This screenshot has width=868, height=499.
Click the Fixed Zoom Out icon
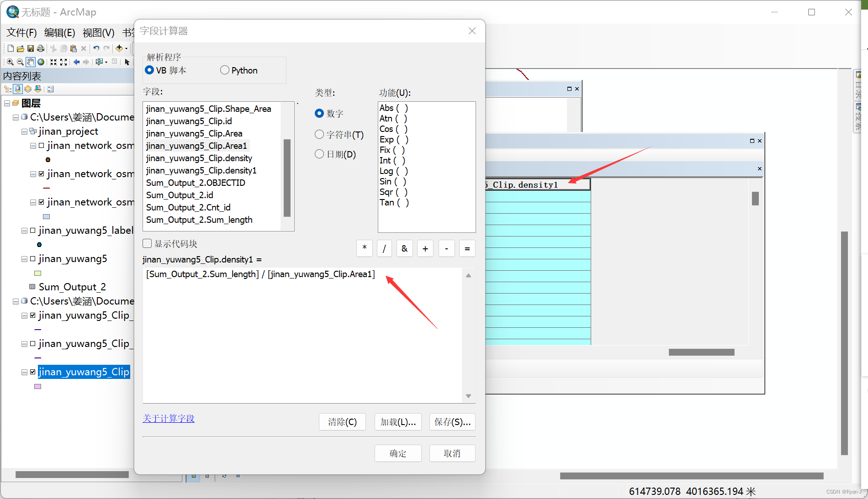64,62
